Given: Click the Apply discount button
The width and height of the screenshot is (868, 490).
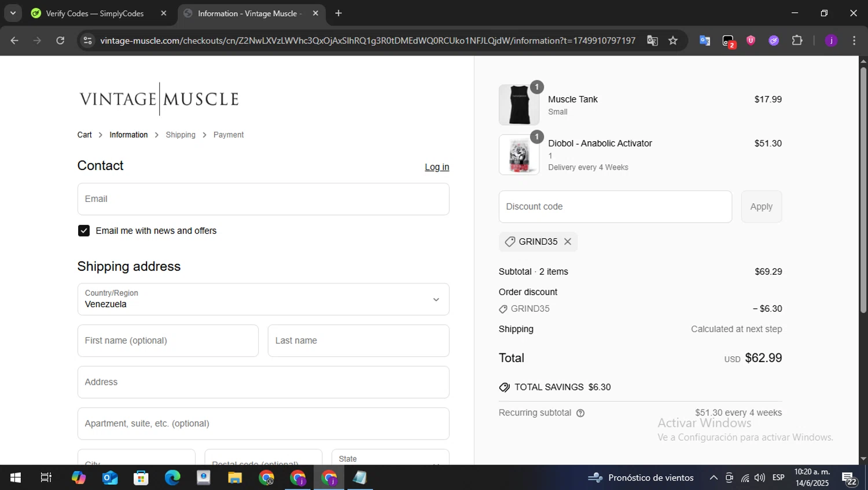Looking at the screenshot, I should 762,207.
